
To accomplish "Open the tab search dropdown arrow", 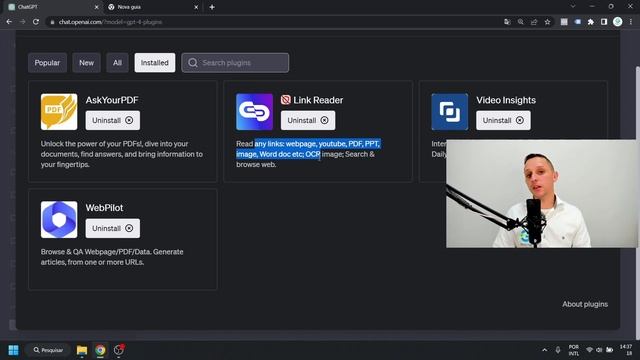I will tap(573, 7).
